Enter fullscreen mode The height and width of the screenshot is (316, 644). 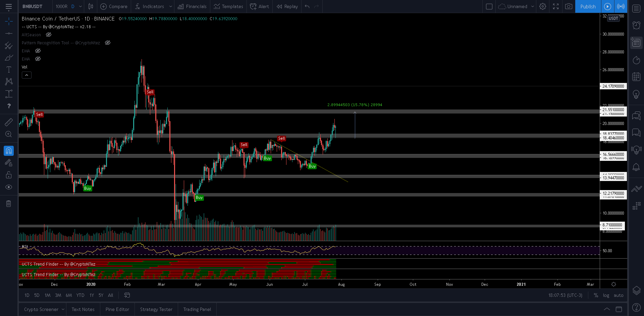pos(556,6)
